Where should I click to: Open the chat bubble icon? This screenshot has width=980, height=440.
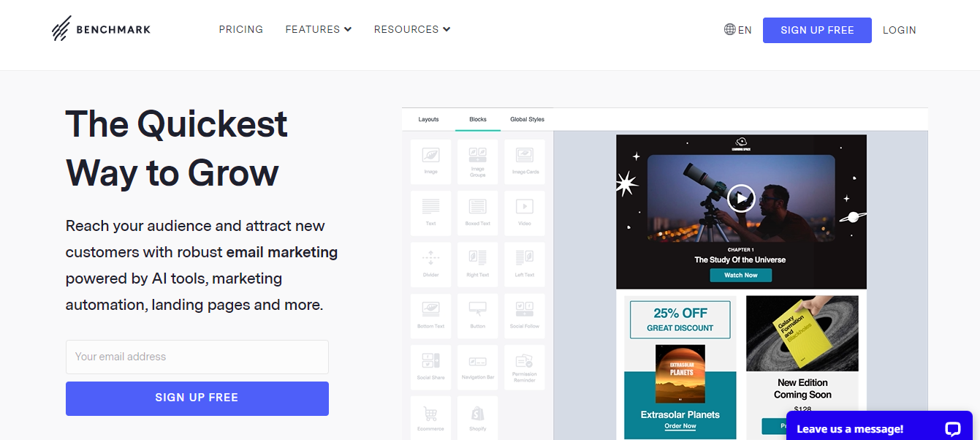pos(952,429)
